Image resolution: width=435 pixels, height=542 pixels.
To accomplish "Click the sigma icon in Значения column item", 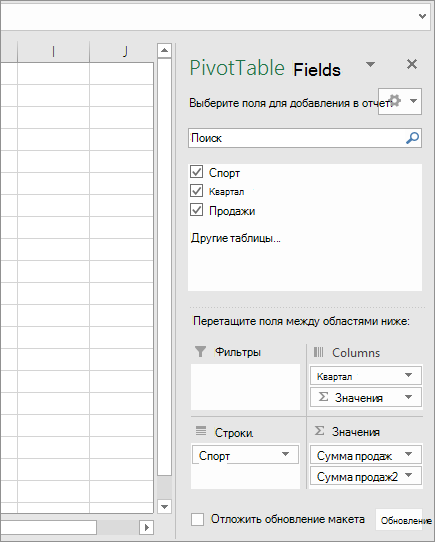I will click(323, 397).
